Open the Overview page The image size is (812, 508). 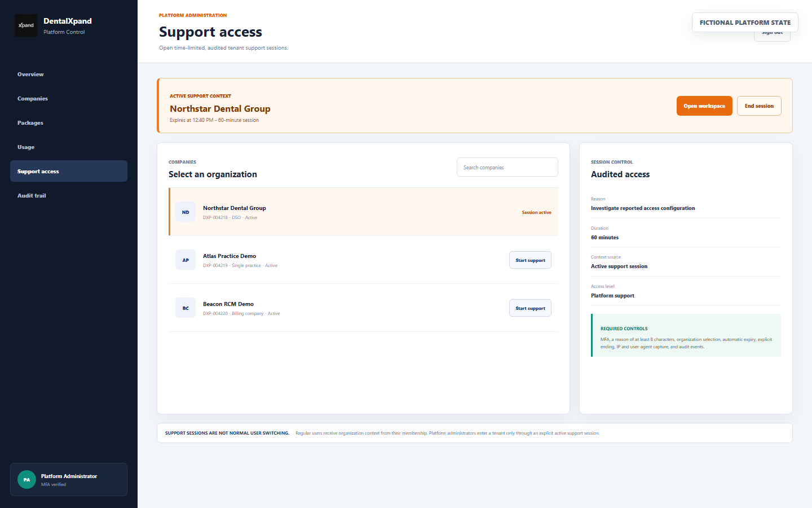coord(69,75)
